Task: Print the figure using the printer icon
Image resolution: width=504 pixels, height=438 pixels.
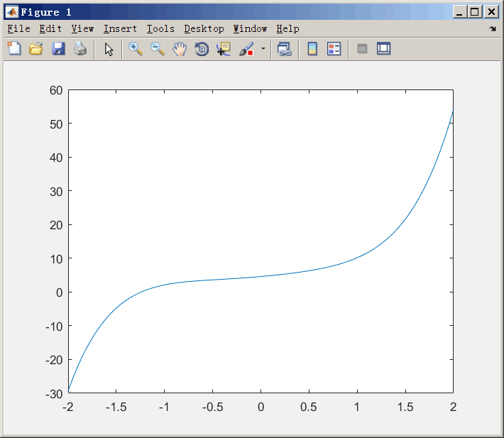Action: coord(80,49)
